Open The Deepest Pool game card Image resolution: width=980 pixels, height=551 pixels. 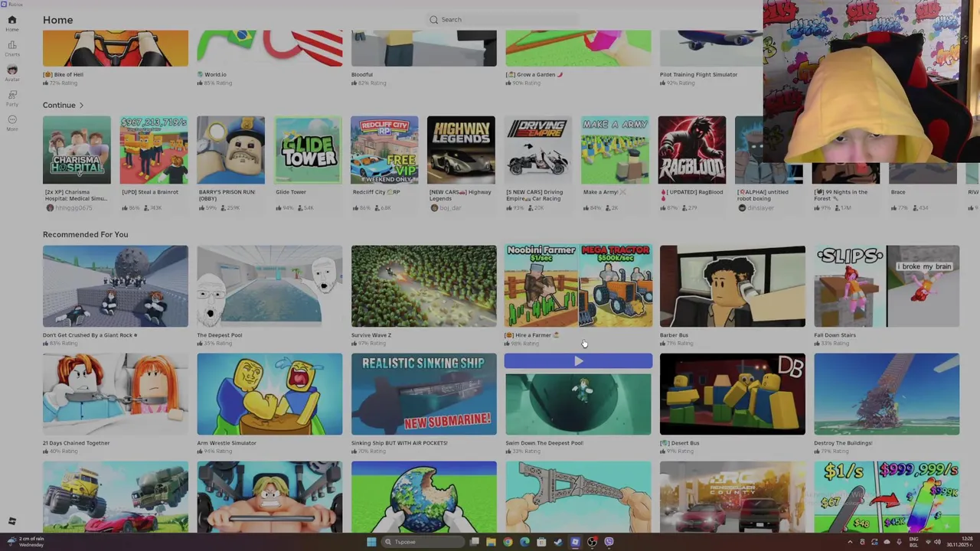coord(269,286)
